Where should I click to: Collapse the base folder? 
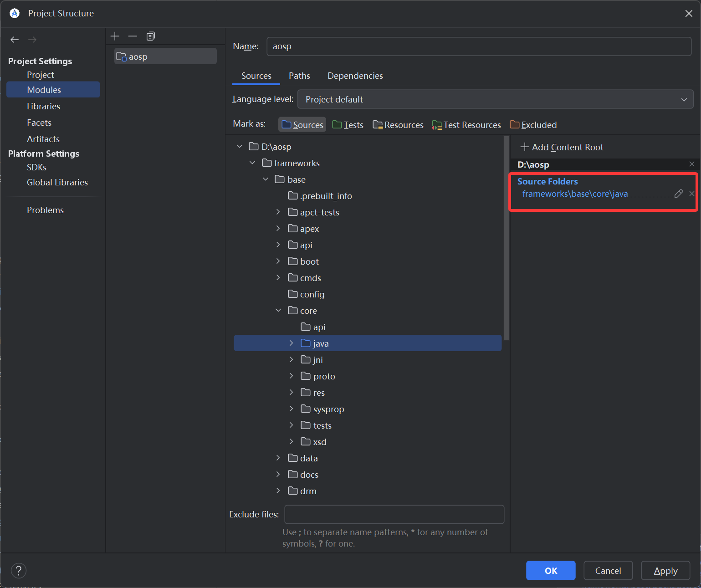[266, 179]
